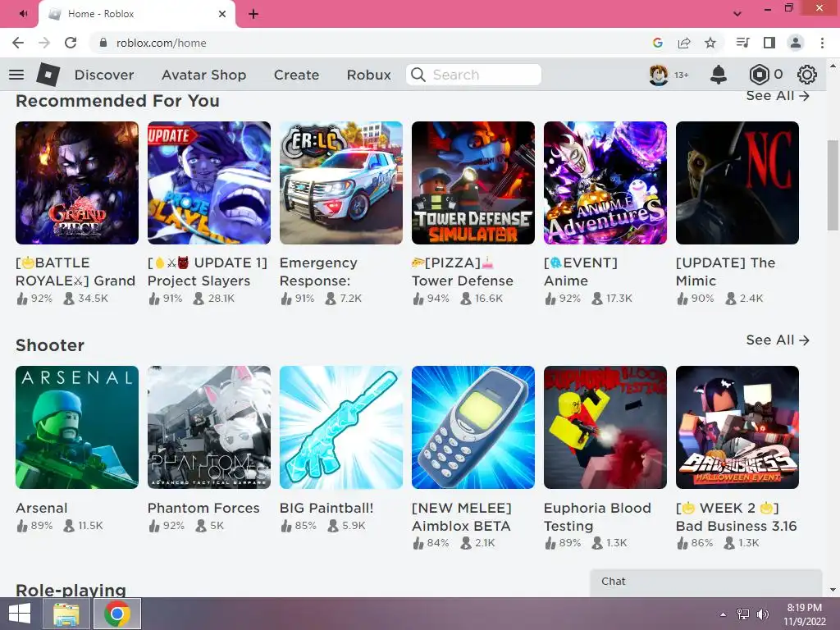Open BIG Paintball! title link
This screenshot has width=840, height=630.
tap(326, 508)
